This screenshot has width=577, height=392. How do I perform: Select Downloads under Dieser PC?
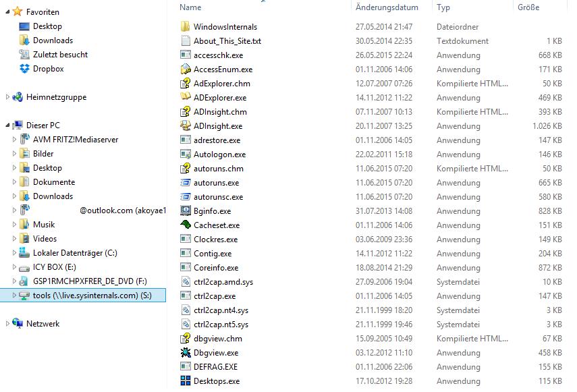(x=53, y=196)
